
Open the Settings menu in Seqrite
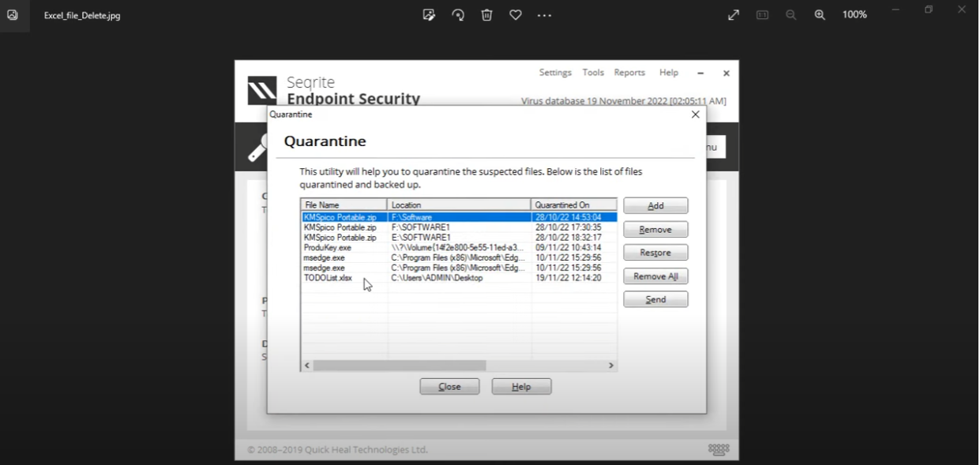coord(555,73)
